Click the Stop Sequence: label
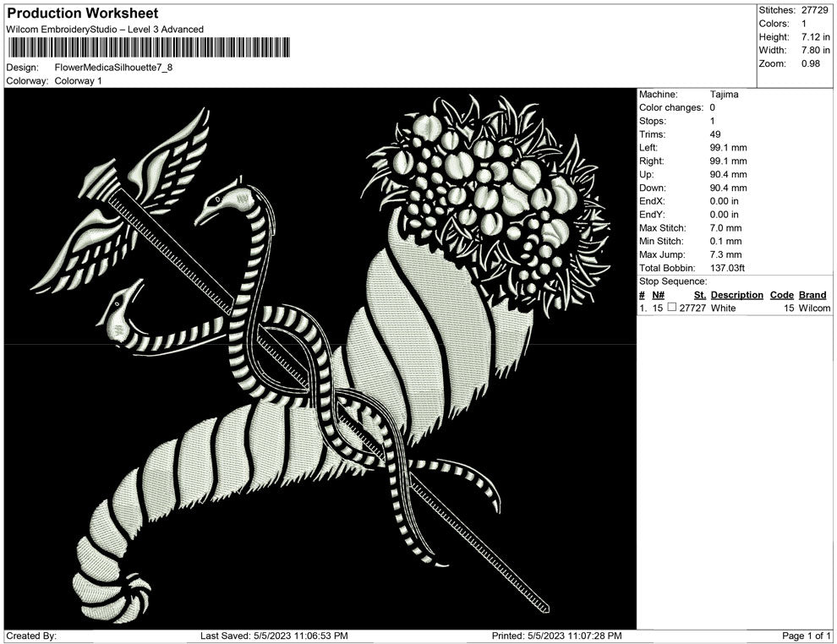 (673, 281)
